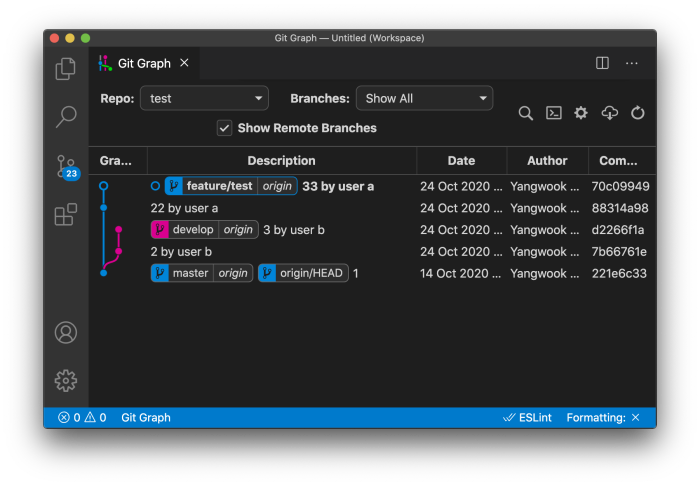
Task: Open the Search view in the activity bar
Action: tap(66, 116)
